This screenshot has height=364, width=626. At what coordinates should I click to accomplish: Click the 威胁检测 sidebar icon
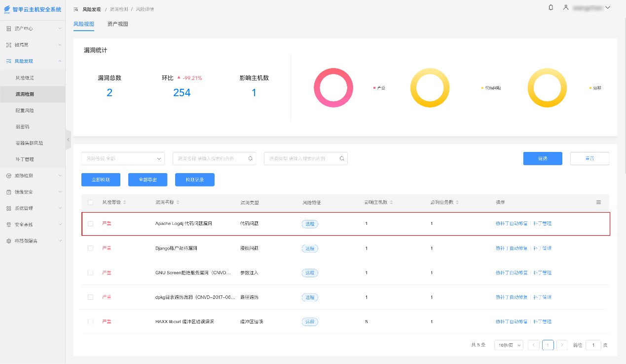coord(8,176)
